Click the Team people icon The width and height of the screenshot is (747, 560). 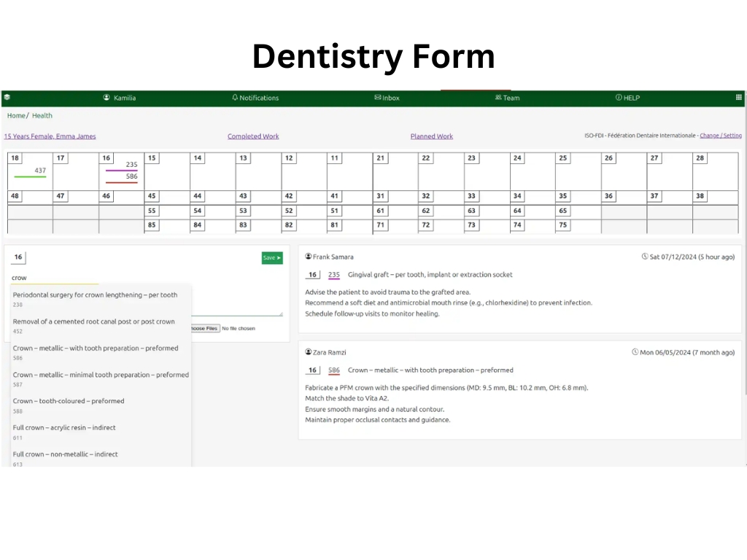[x=498, y=97]
